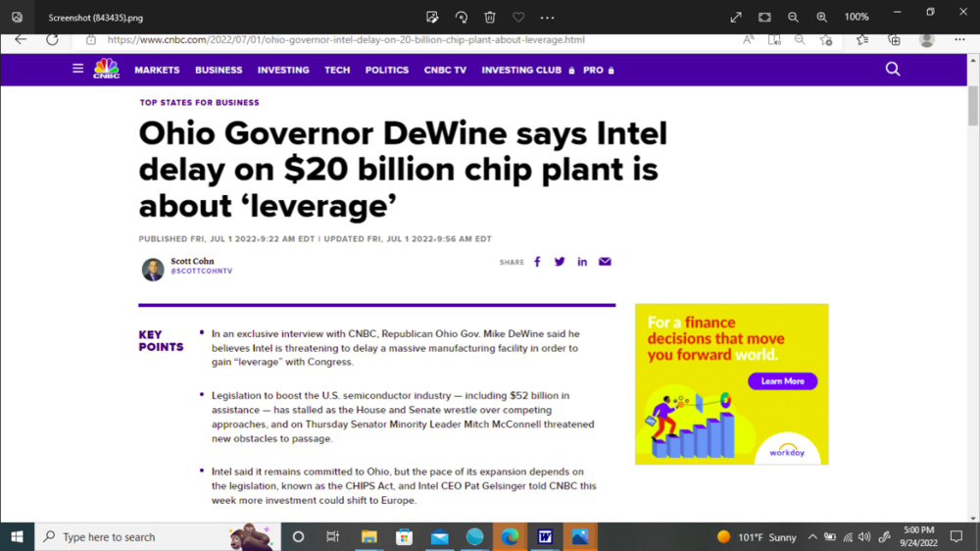Go back using the browser back arrow

coord(21,39)
